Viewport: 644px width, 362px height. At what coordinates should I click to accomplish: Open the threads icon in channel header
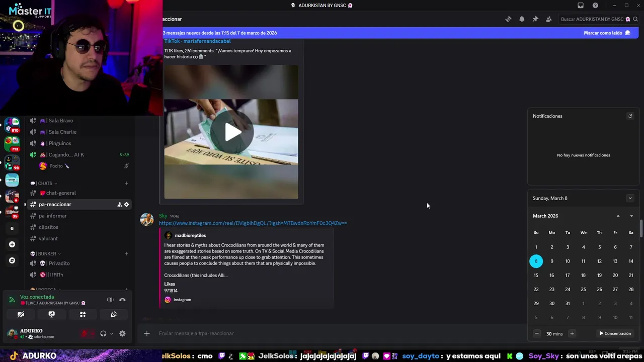508,19
